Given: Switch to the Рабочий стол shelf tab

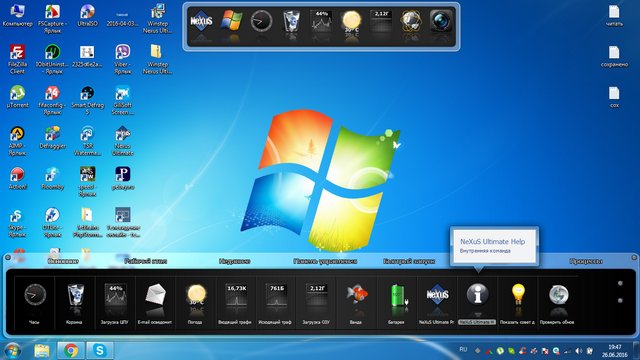Looking at the screenshot, I should coord(146,261).
